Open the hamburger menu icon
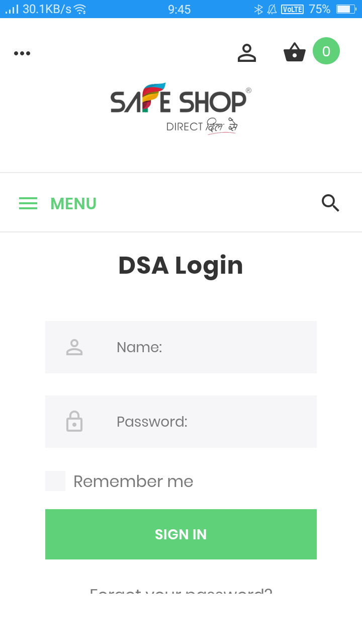Viewport: 362px width, 644px height. point(28,203)
